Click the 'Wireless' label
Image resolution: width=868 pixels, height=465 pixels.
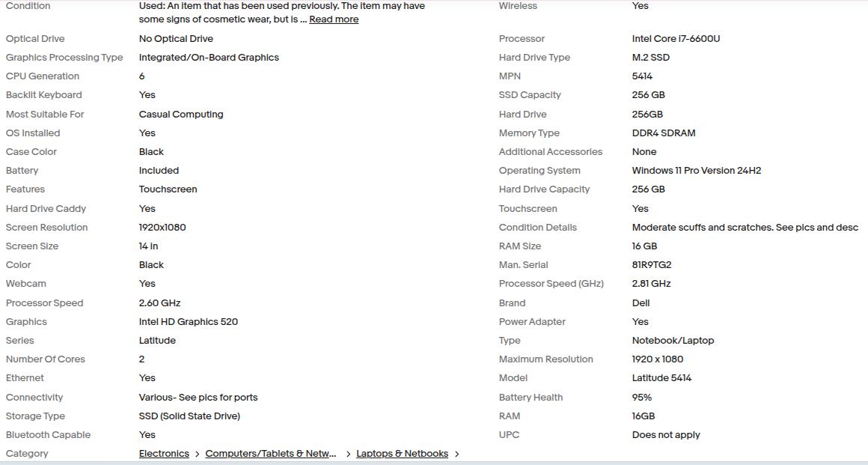tap(518, 6)
